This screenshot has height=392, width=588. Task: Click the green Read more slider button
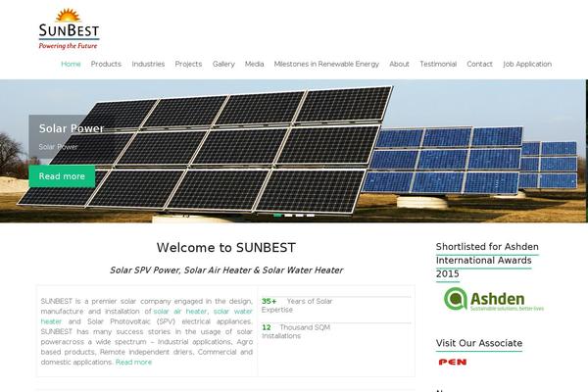pos(62,176)
